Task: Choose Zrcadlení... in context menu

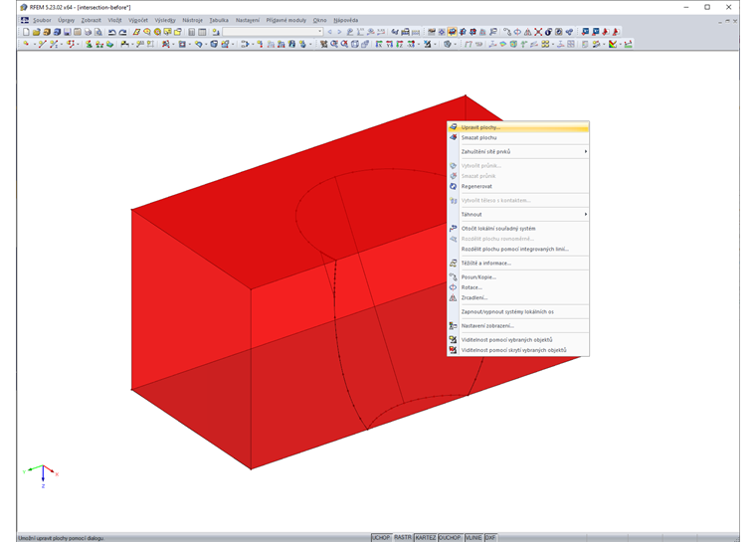Action: [x=518, y=298]
